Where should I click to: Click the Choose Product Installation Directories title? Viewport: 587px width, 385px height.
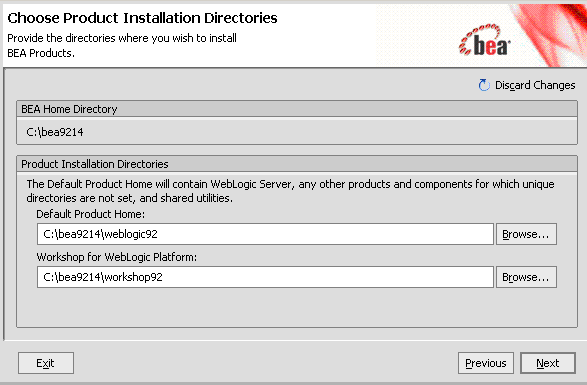(x=142, y=18)
